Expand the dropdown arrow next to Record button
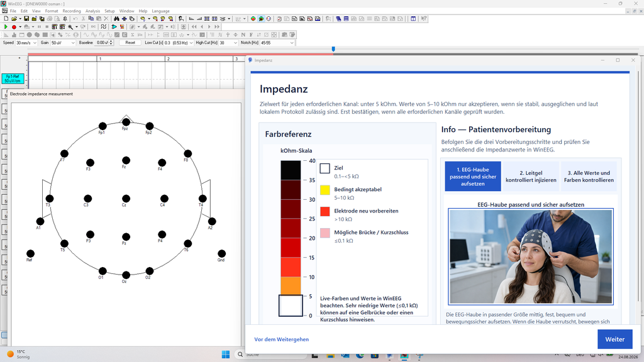Image resolution: width=644 pixels, height=362 pixels. (x=20, y=26)
